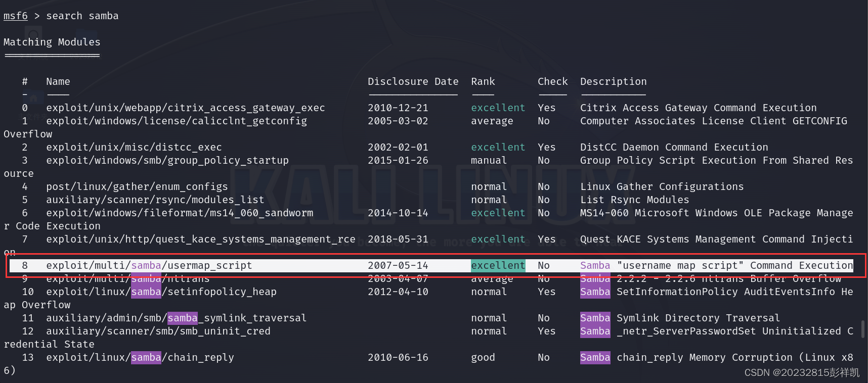This screenshot has height=383, width=868.
Task: Click the highlighted 'excellent' rank of usermap_script
Action: coord(498,265)
